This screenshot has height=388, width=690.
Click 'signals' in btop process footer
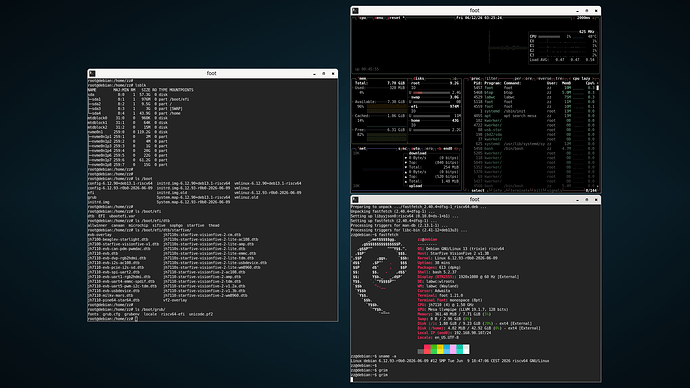tap(554, 190)
